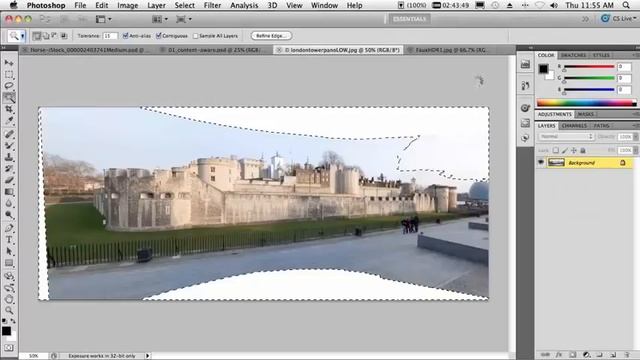The width and height of the screenshot is (640, 360).
Task: Open the Styles tab
Action: pyautogui.click(x=601, y=55)
